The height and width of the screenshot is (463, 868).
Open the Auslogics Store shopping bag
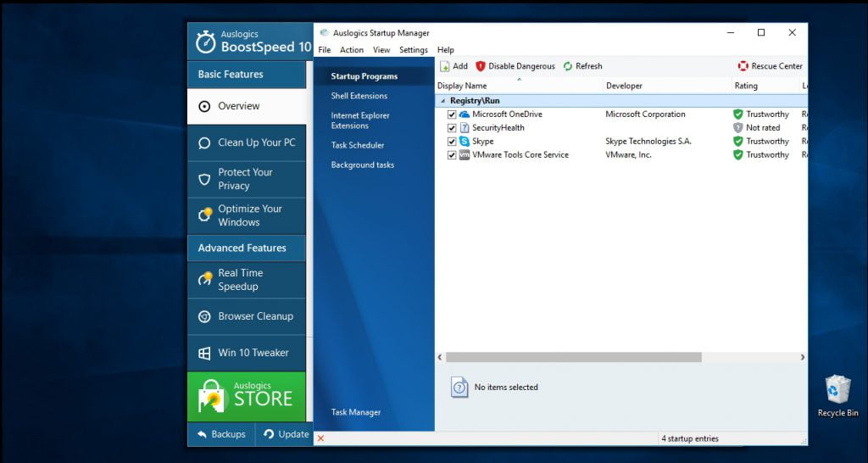coord(211,396)
